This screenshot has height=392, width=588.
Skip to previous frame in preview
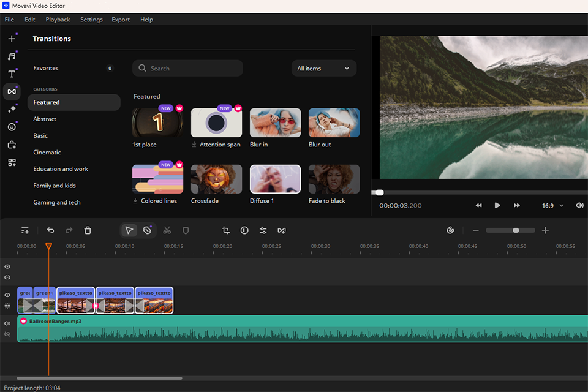click(x=478, y=205)
